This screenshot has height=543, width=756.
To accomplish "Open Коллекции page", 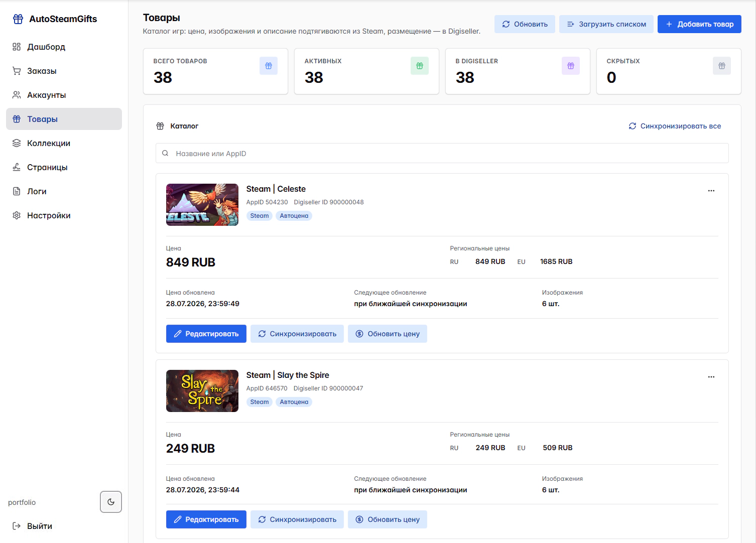I will pos(64,143).
